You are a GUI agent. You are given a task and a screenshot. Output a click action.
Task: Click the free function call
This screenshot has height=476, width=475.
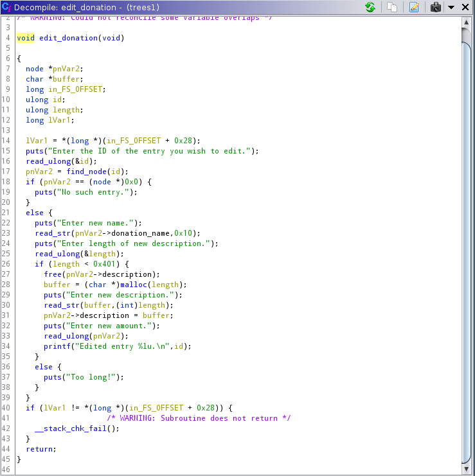pyautogui.click(x=53, y=274)
